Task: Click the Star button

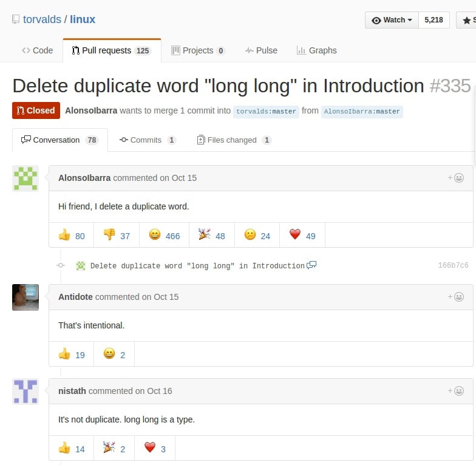Action: tap(466, 20)
